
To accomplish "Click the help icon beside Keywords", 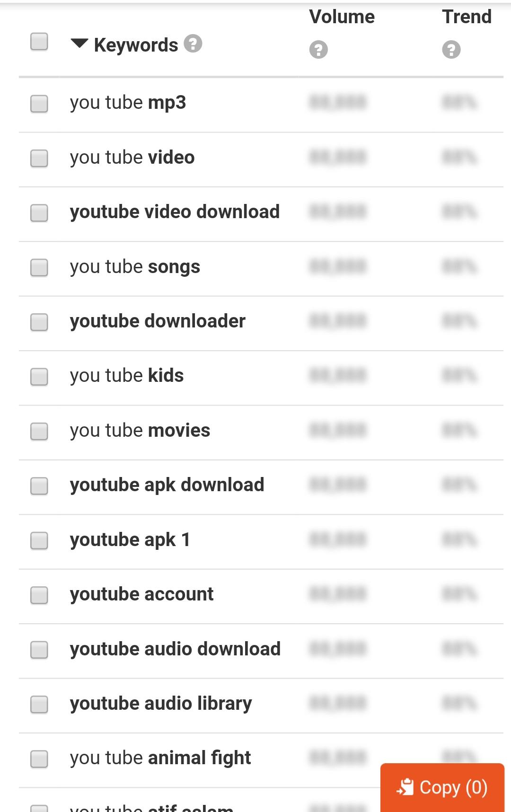I will [x=193, y=44].
